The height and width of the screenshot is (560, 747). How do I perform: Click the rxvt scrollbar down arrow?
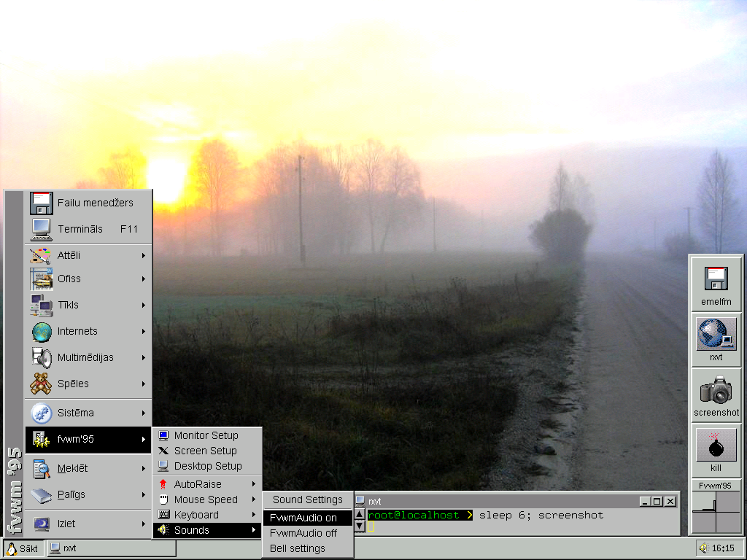click(x=360, y=526)
